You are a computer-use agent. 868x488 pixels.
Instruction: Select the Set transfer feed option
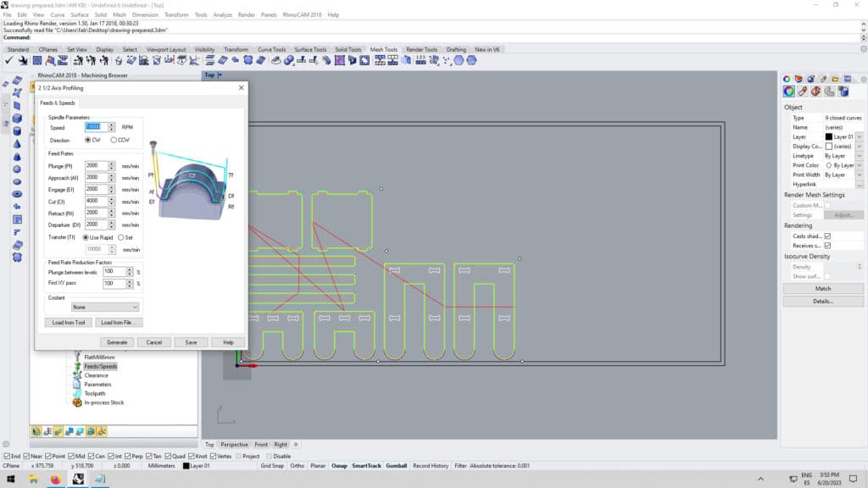click(x=121, y=237)
